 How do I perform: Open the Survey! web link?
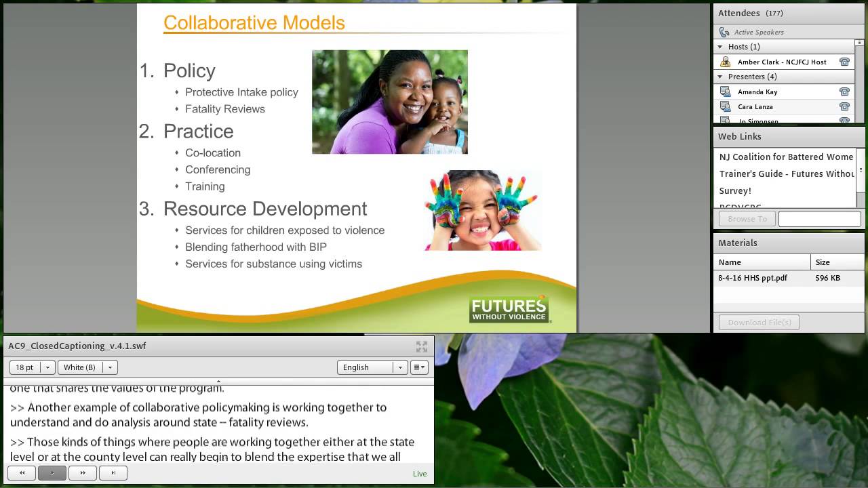[735, 190]
